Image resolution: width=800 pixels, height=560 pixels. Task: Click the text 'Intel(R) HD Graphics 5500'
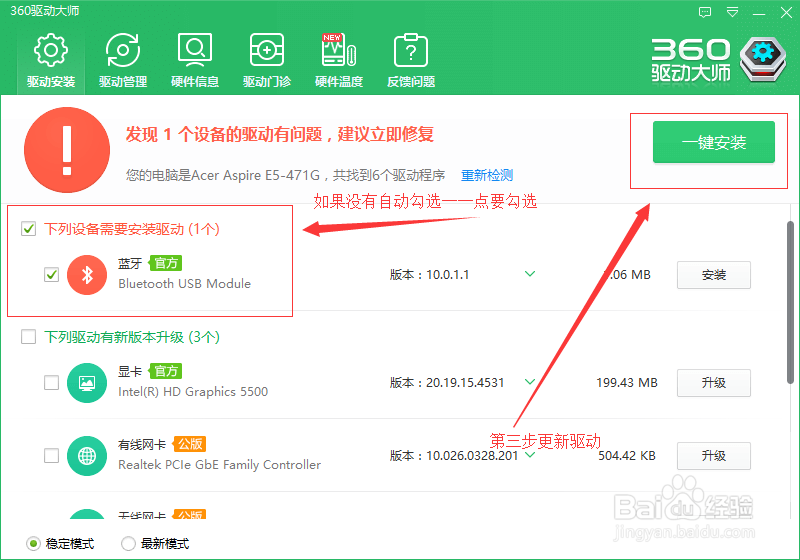pos(193,392)
